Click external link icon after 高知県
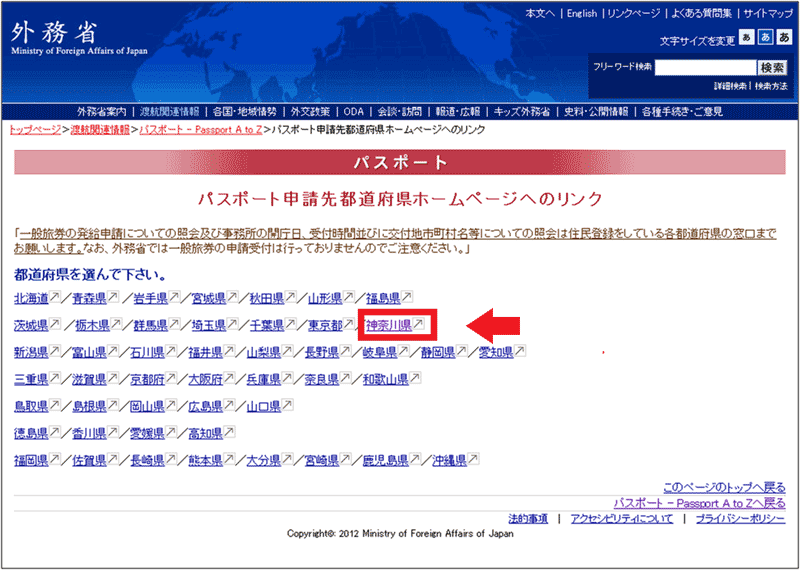 (x=229, y=434)
